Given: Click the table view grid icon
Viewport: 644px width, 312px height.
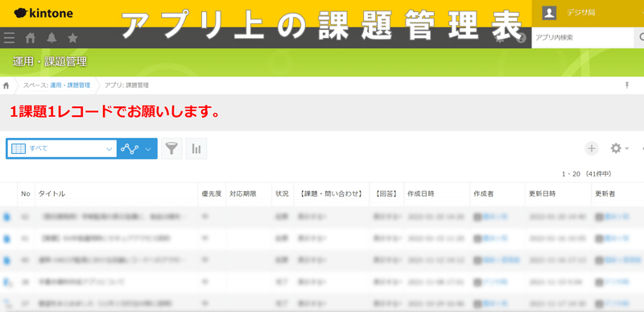Looking at the screenshot, I should click(19, 148).
